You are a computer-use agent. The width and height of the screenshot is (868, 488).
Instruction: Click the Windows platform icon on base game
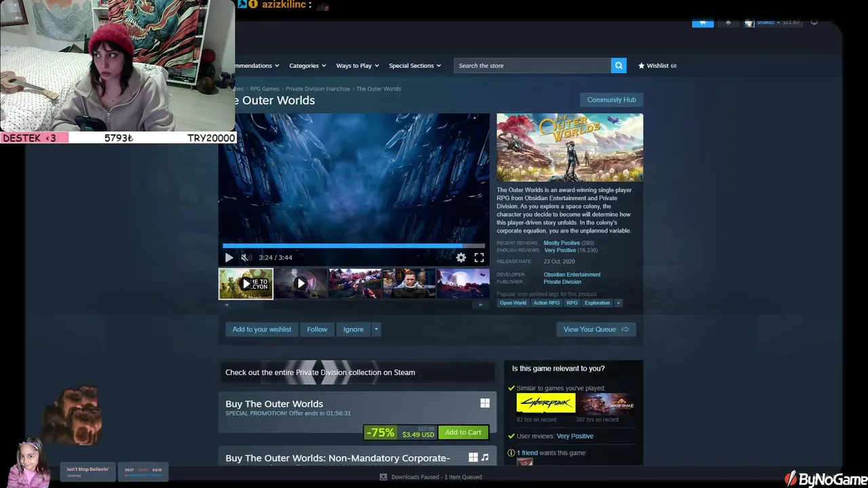(485, 403)
